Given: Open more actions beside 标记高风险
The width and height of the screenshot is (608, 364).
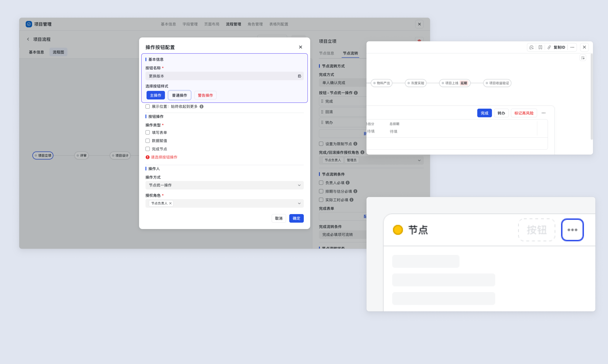Looking at the screenshot, I should pyautogui.click(x=543, y=113).
